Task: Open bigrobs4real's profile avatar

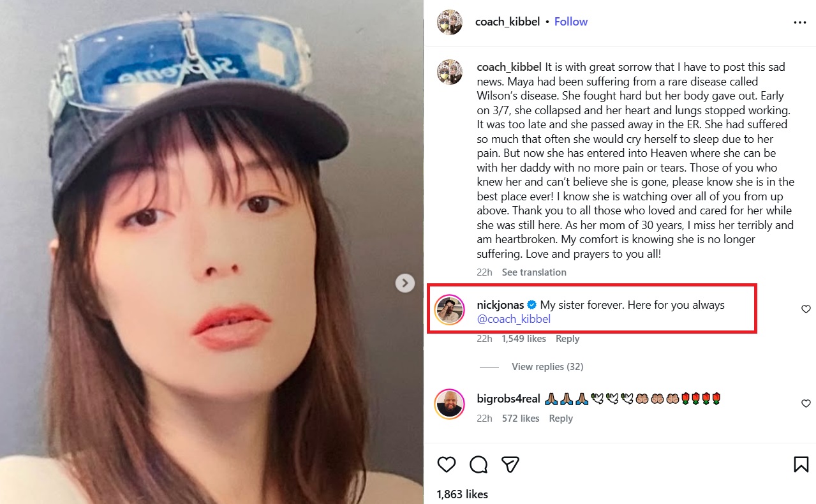Action: click(449, 404)
